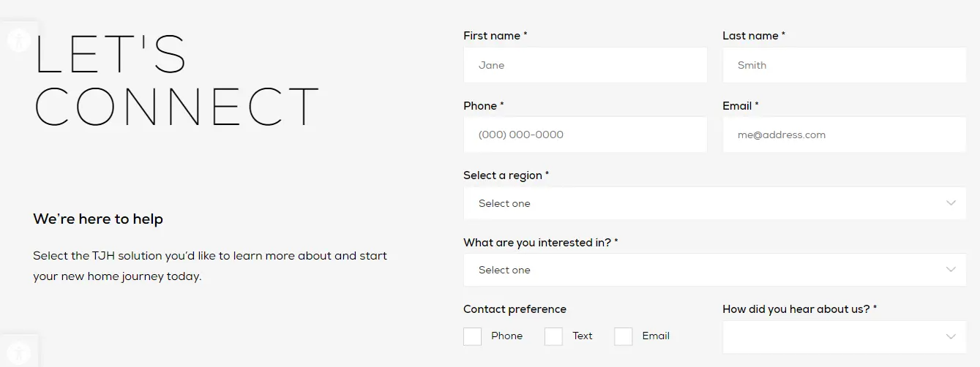Click the chevron in Select a region
The width and height of the screenshot is (980, 367).
tap(951, 203)
